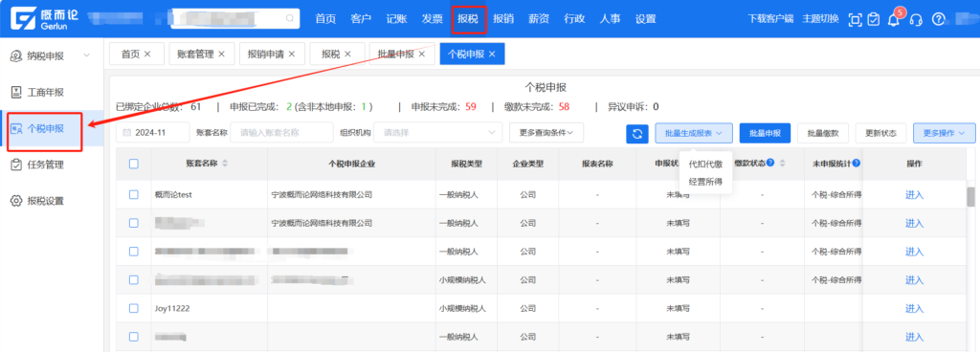The width and height of the screenshot is (980, 352).
Task: Click the 报税设置 gear icon
Action: pos(17,201)
